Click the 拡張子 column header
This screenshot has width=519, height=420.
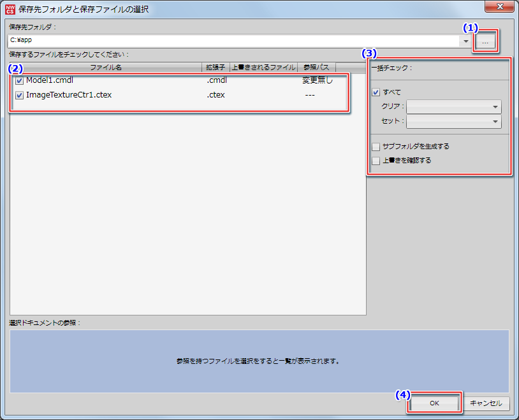click(x=215, y=67)
